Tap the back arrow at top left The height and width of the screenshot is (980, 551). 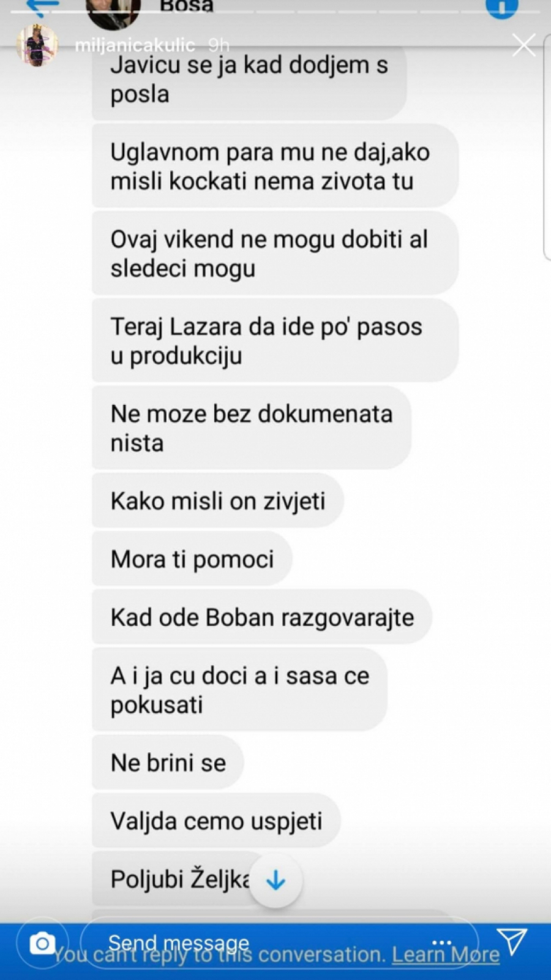pyautogui.click(x=43, y=7)
